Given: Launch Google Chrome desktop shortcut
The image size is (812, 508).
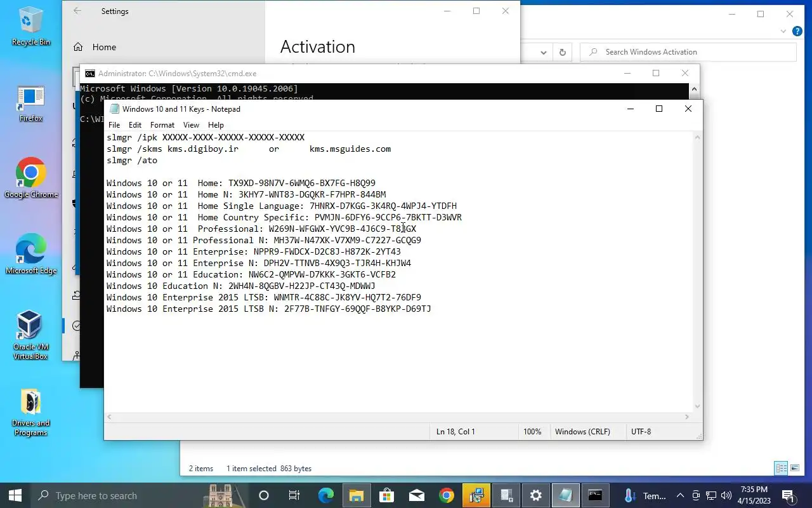Looking at the screenshot, I should [x=30, y=178].
